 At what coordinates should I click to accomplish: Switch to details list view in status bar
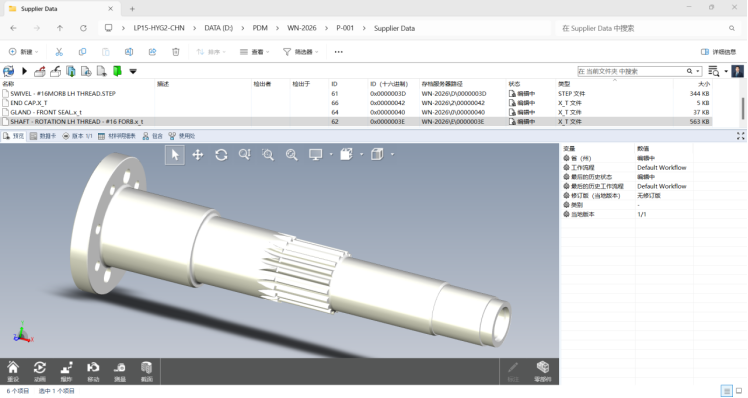[727, 391]
